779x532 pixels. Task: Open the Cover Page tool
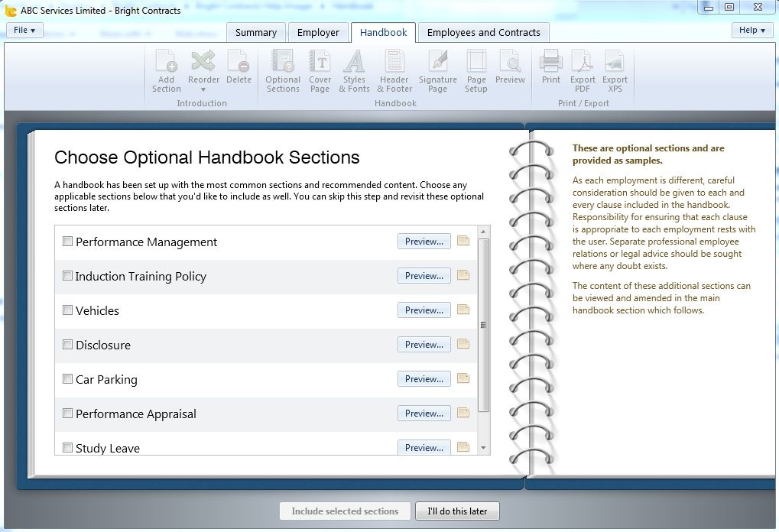click(320, 71)
